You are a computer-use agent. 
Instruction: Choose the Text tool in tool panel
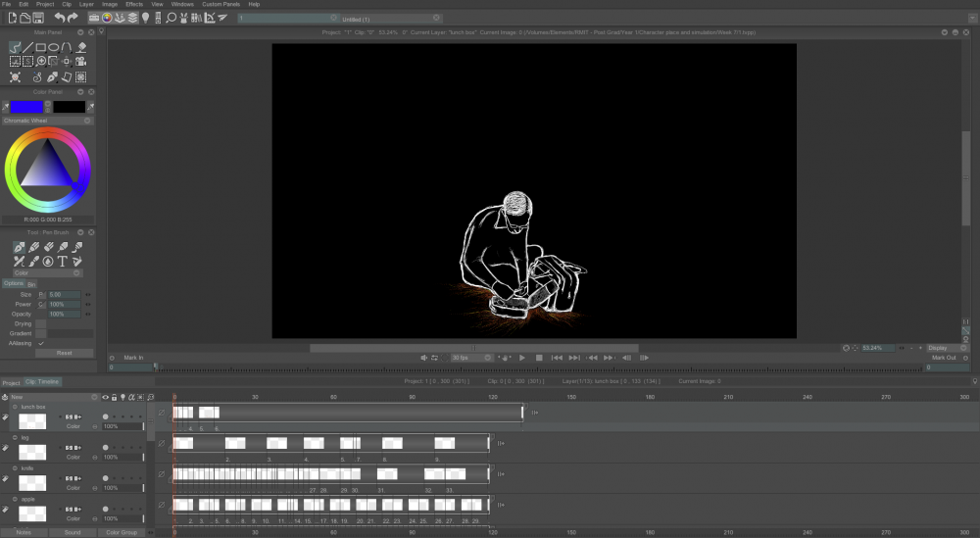[x=61, y=262]
